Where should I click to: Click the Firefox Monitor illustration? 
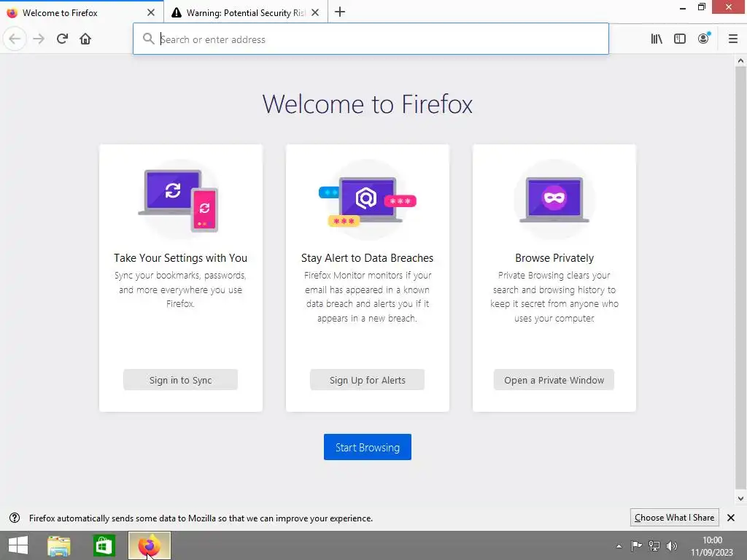pos(368,200)
